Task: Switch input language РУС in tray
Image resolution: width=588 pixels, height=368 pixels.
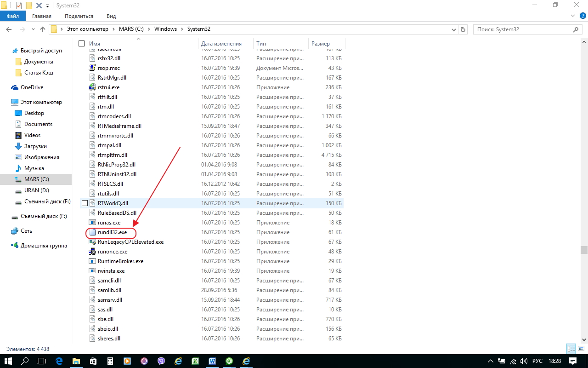Action: pos(537,361)
